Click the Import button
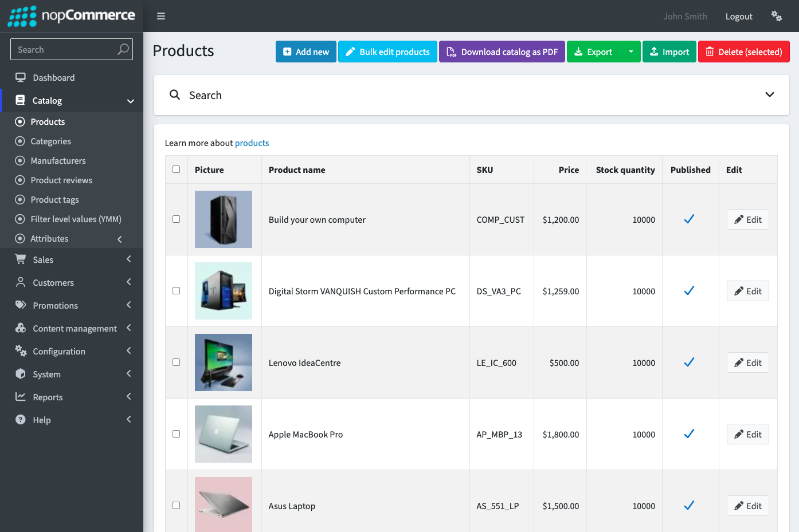This screenshot has height=532, width=799. [669, 52]
